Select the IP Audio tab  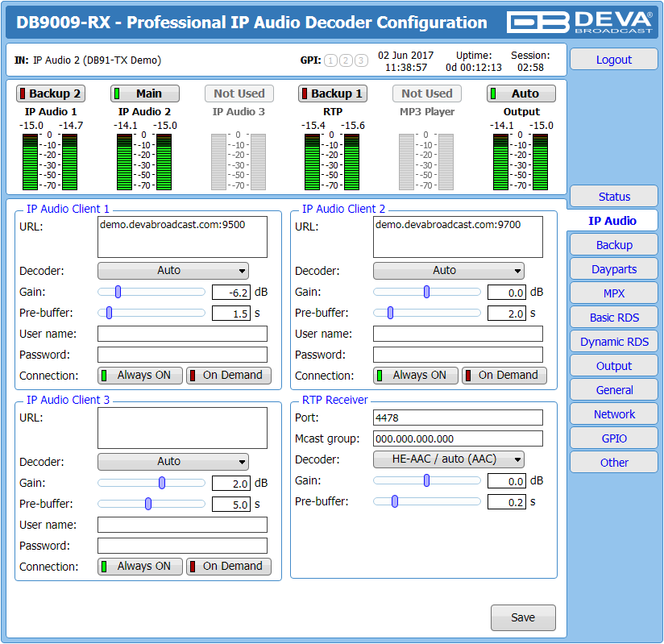[612, 221]
